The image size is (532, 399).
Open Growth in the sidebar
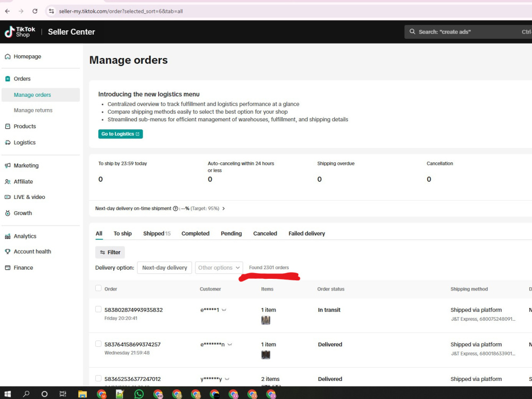click(23, 213)
